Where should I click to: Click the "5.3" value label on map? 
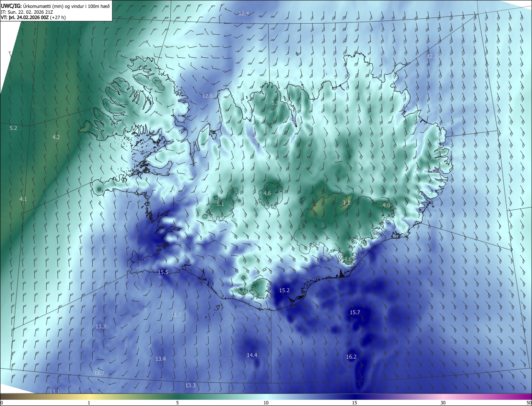coord(275,103)
